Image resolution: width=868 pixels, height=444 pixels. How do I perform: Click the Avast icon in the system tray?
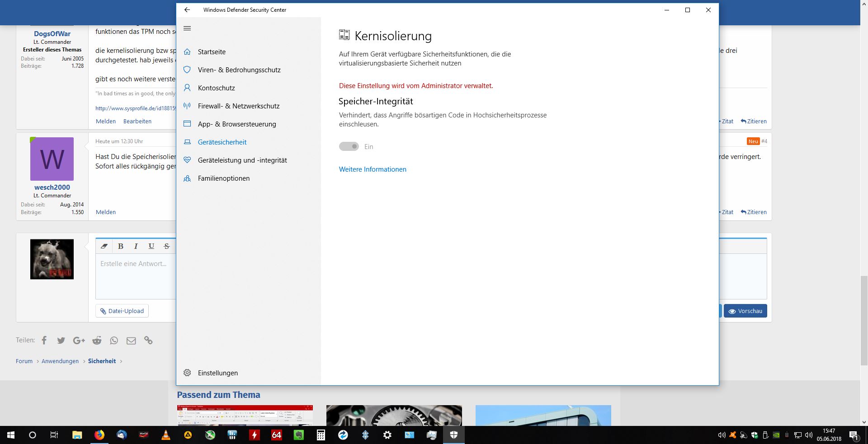click(732, 435)
